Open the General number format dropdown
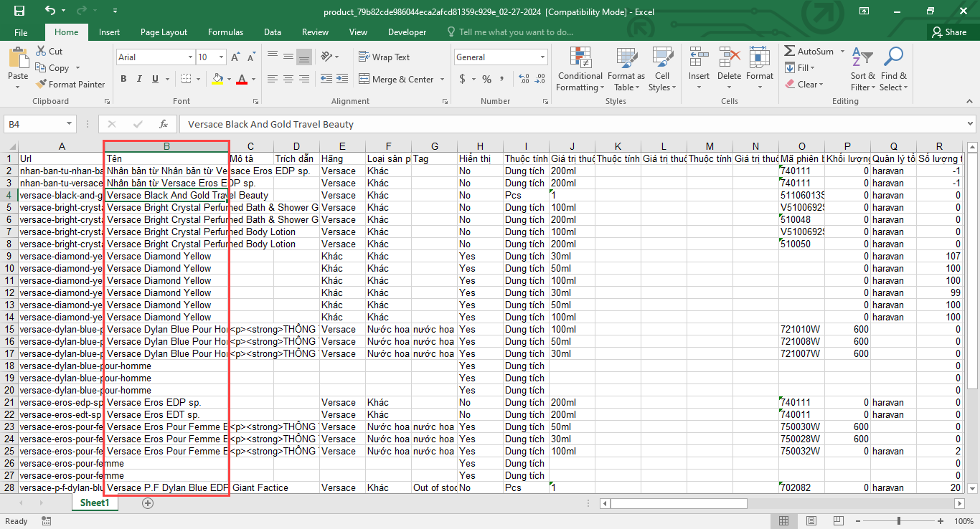The width and height of the screenshot is (980, 529). pos(542,57)
